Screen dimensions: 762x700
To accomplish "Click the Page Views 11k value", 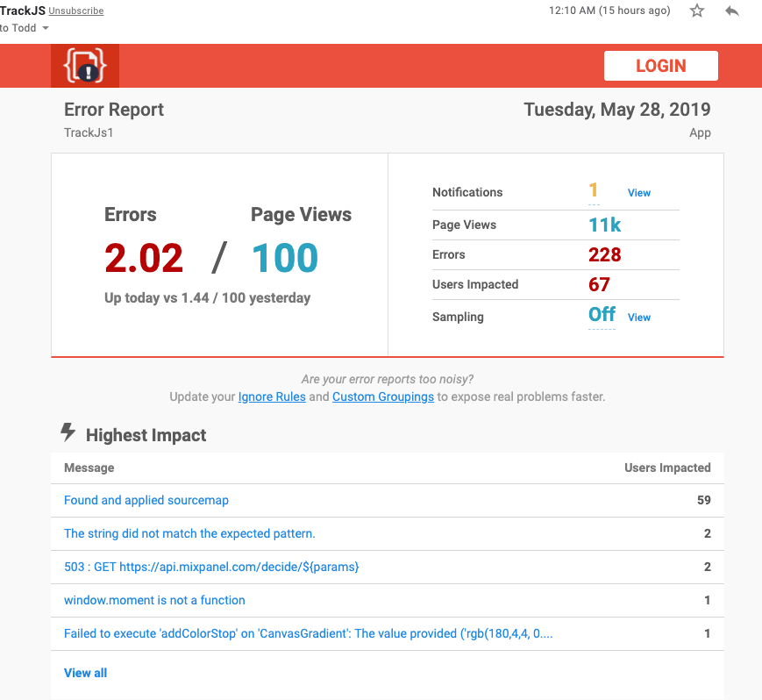I will click(604, 225).
